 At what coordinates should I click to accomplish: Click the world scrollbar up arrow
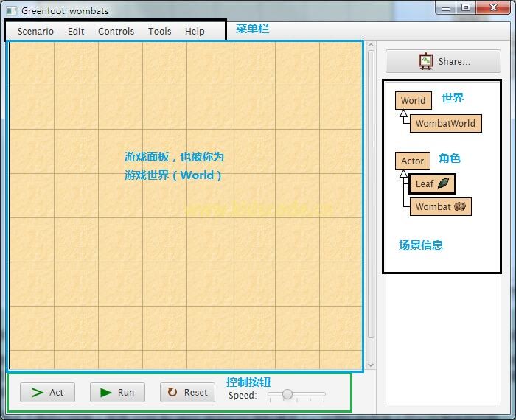tap(371, 45)
